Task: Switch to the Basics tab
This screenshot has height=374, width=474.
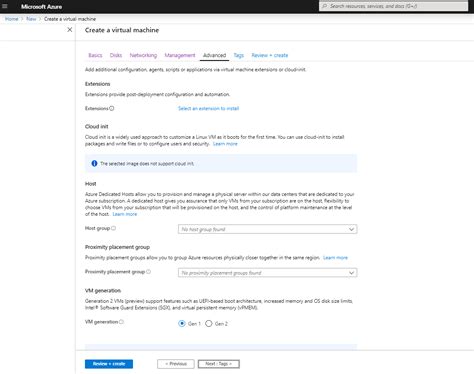Action: pyautogui.click(x=95, y=55)
